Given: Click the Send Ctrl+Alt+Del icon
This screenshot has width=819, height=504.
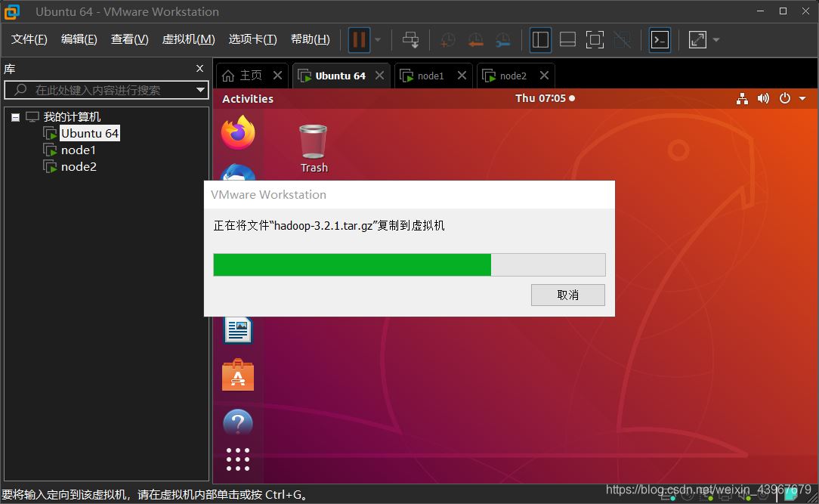Looking at the screenshot, I should (x=410, y=40).
